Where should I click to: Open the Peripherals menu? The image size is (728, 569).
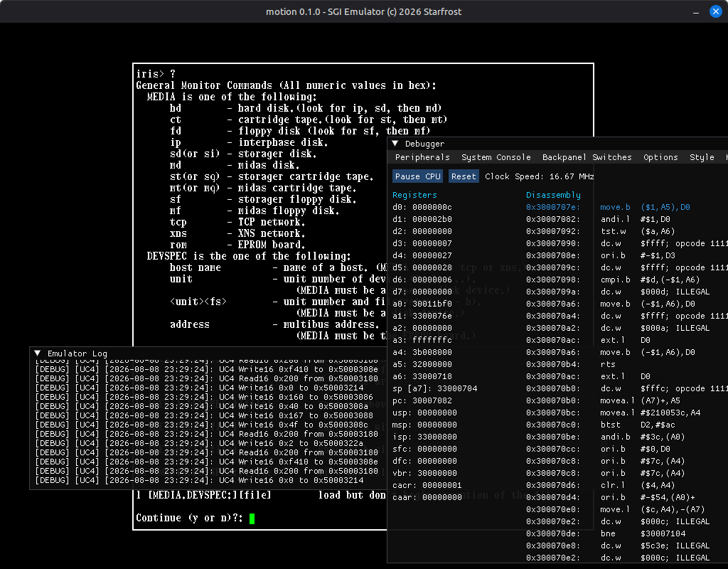[x=422, y=157]
